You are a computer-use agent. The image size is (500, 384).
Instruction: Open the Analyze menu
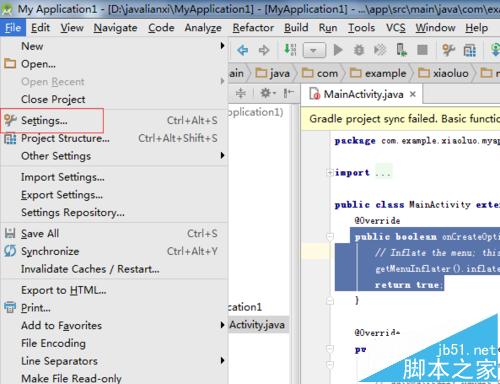pos(203,28)
